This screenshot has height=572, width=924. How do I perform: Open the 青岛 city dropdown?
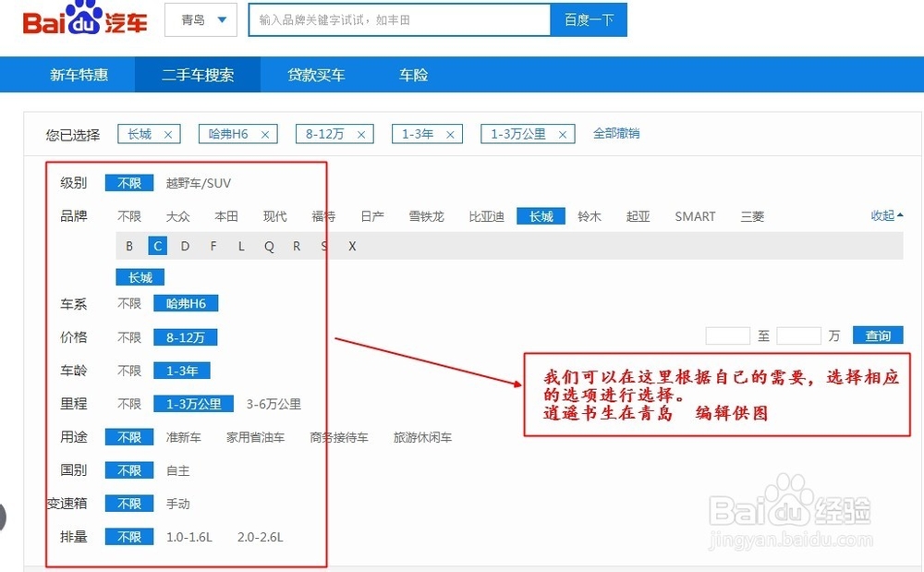tap(201, 20)
